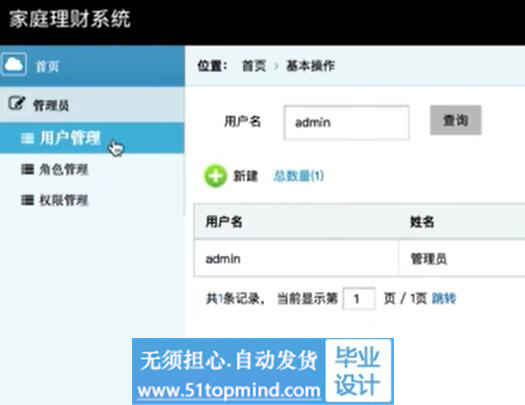Click the 用户名 column header

224,222
